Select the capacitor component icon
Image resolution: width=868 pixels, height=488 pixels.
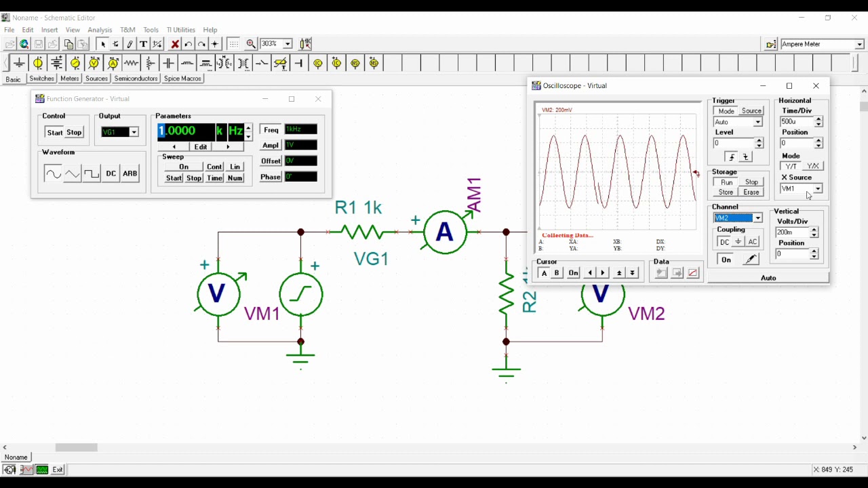[169, 63]
